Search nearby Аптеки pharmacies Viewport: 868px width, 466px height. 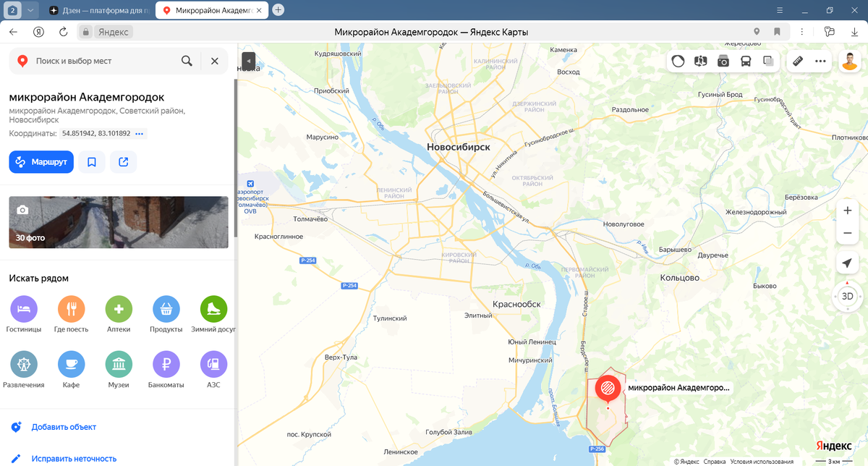(119, 315)
